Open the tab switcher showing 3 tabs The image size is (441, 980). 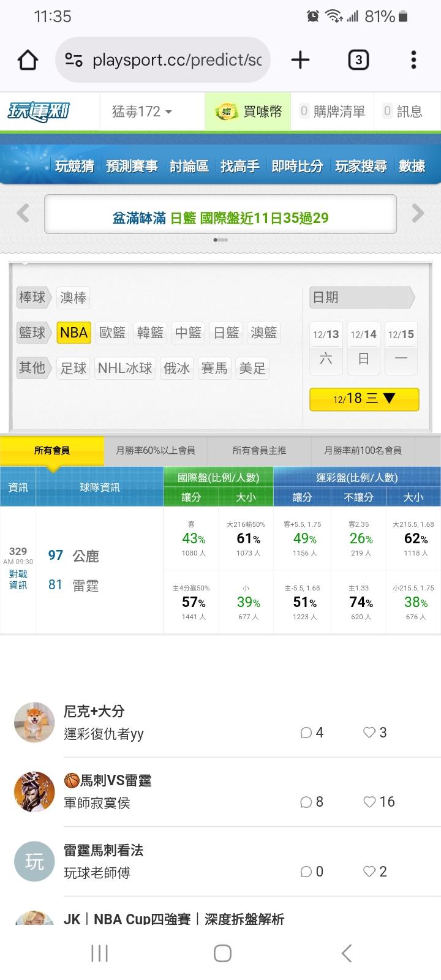point(358,60)
